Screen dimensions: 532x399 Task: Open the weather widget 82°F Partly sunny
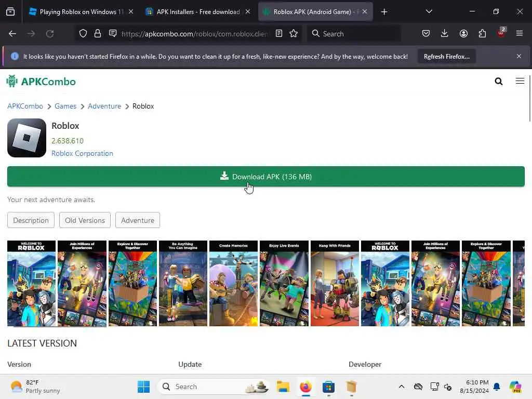point(35,387)
